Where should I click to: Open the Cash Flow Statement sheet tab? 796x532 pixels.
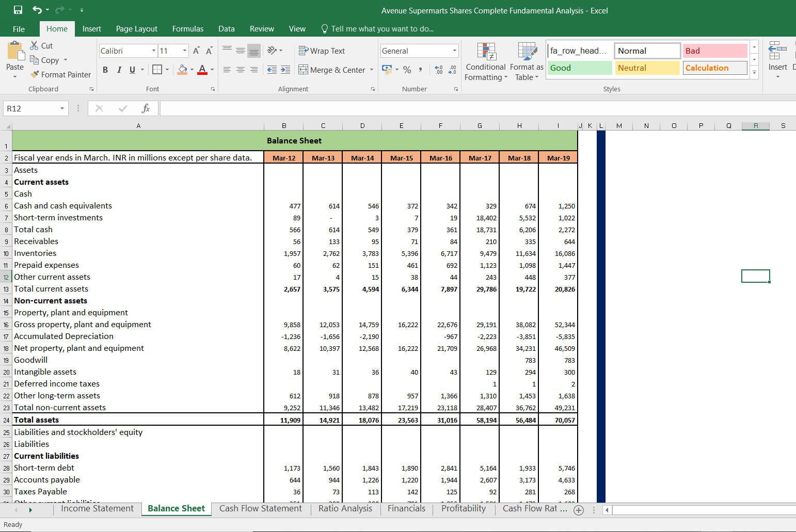(x=261, y=509)
